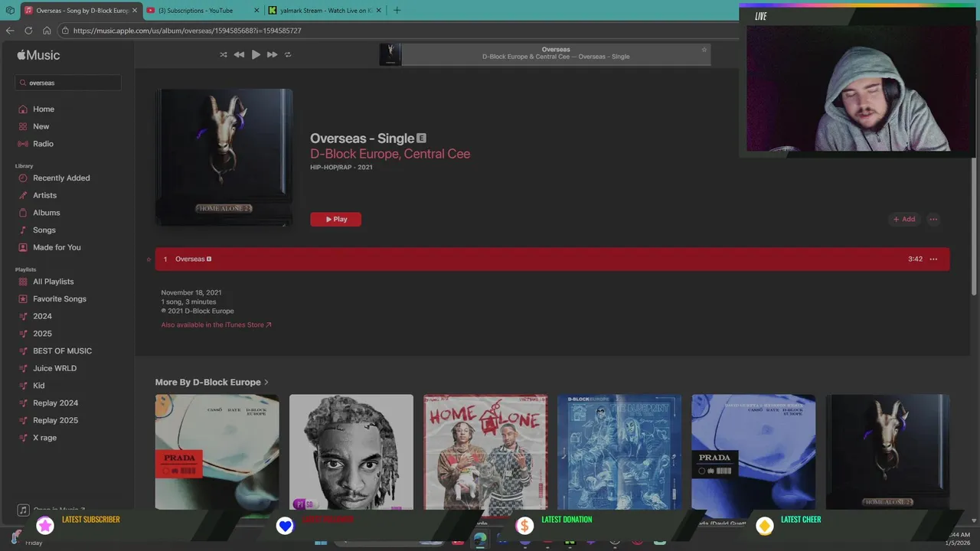Favorite the now playing song with the star
The height and width of the screenshot is (551, 980).
[704, 50]
